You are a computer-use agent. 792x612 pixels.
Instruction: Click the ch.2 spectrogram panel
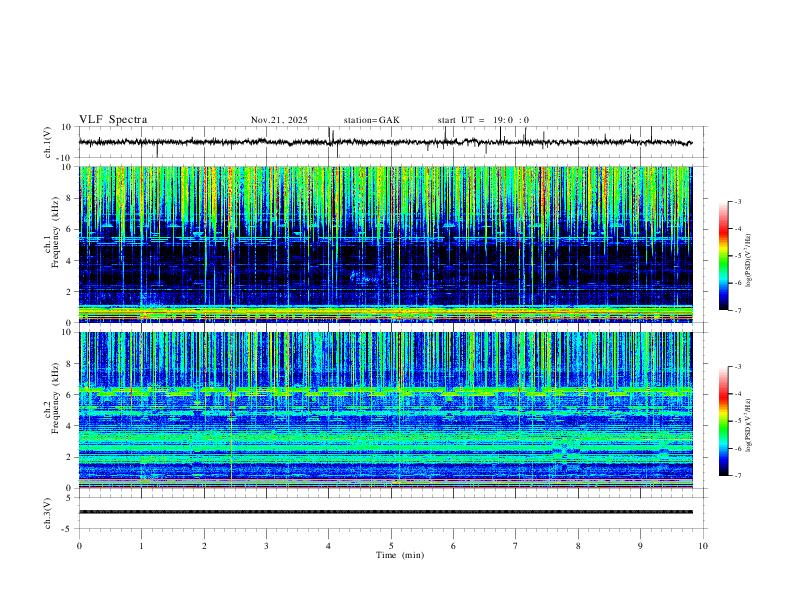[386, 410]
